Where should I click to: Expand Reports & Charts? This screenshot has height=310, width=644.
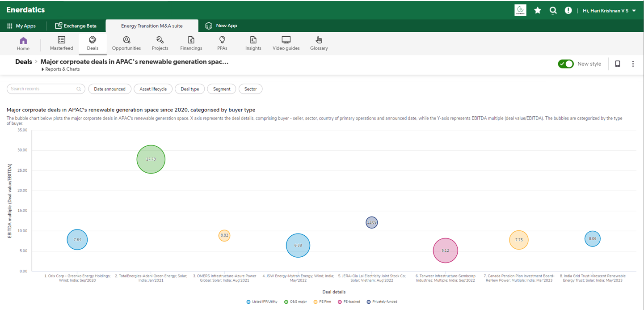click(x=60, y=69)
